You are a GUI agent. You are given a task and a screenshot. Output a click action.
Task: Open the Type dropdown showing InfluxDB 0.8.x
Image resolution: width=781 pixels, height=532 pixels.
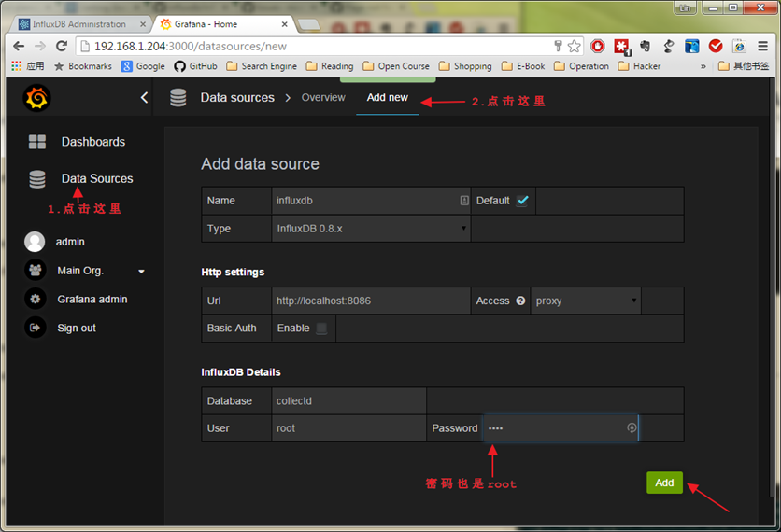coord(371,229)
